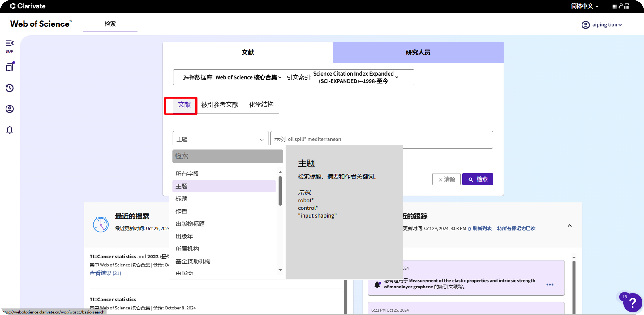
Task: Switch to 化学结构 tab
Action: [x=261, y=105]
